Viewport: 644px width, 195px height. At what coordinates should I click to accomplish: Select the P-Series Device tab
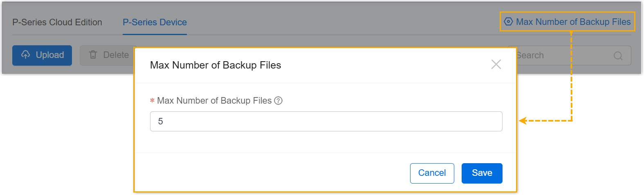click(x=155, y=22)
